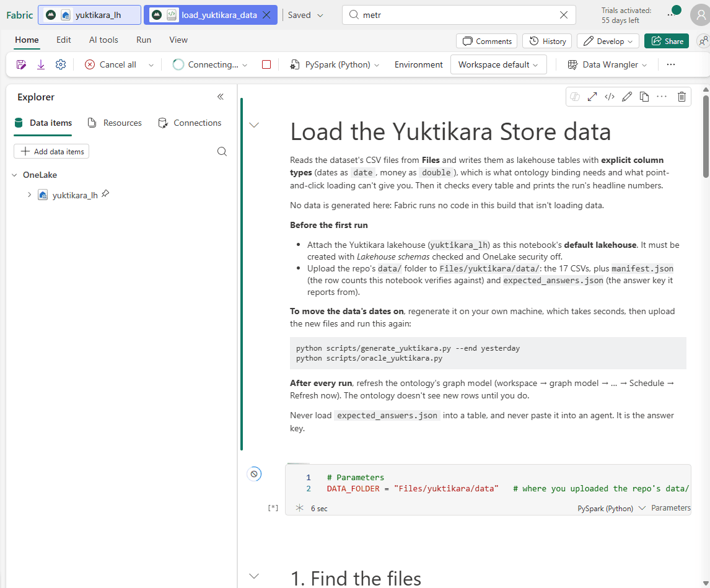This screenshot has height=588, width=710.
Task: Click the scrollbar down arrow
Action: pos(706,584)
